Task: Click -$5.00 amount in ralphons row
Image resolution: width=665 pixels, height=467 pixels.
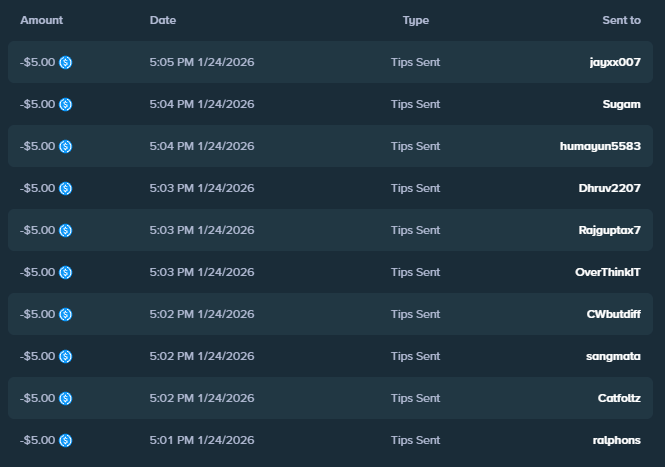Action: click(38, 440)
